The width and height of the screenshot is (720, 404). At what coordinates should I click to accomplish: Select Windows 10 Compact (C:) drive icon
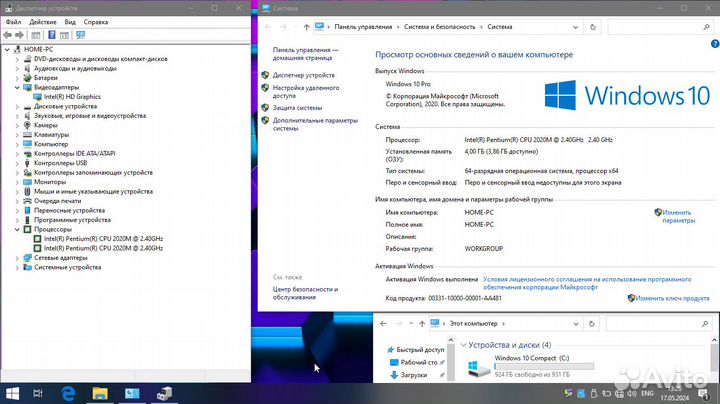[x=478, y=368]
